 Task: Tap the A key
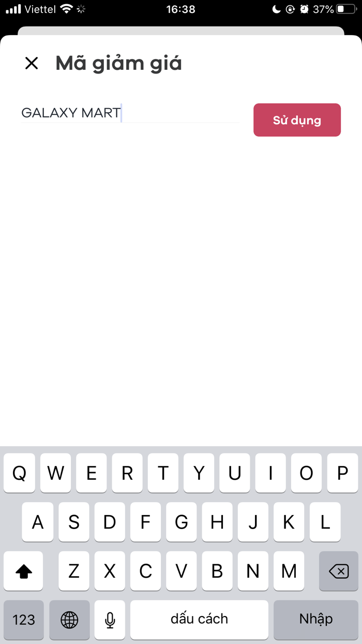[38, 522]
